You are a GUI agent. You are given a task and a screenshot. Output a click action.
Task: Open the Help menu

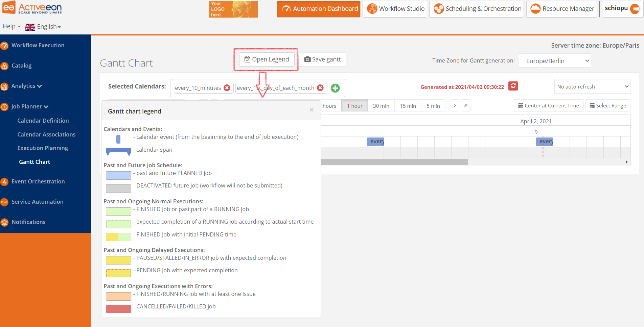pyautogui.click(x=11, y=26)
